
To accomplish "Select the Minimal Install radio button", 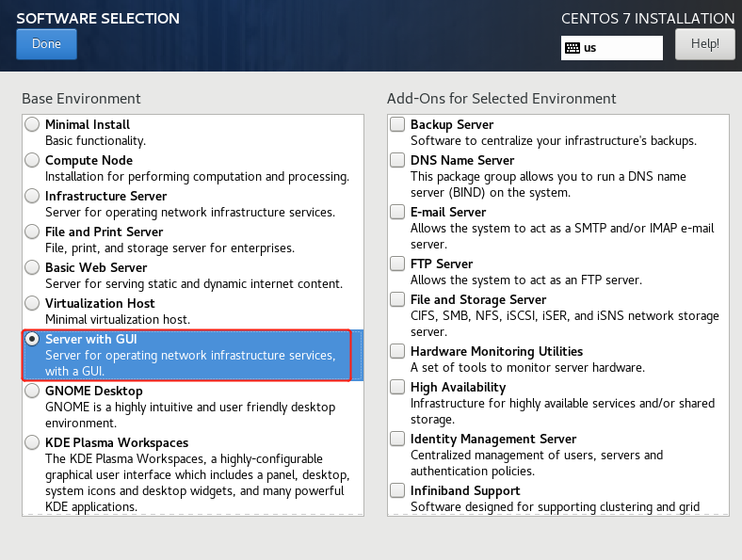I will pos(32,124).
